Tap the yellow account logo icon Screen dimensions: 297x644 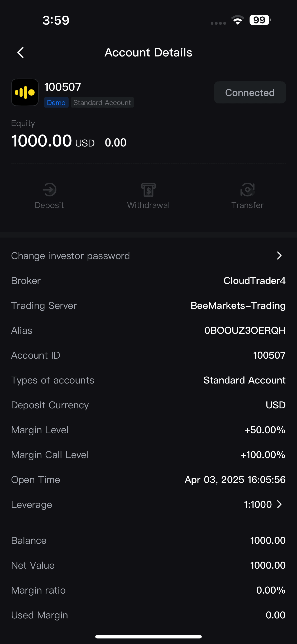click(x=25, y=92)
